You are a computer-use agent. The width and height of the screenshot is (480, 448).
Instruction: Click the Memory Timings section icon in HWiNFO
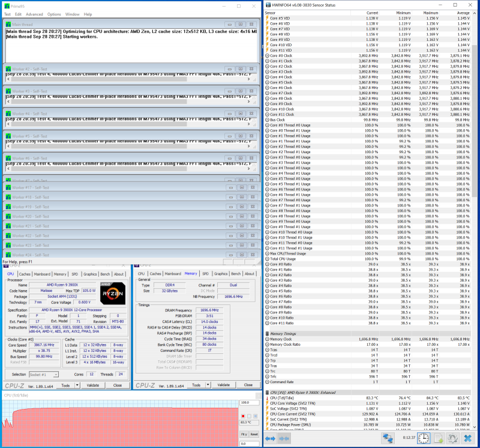pyautogui.click(x=267, y=334)
